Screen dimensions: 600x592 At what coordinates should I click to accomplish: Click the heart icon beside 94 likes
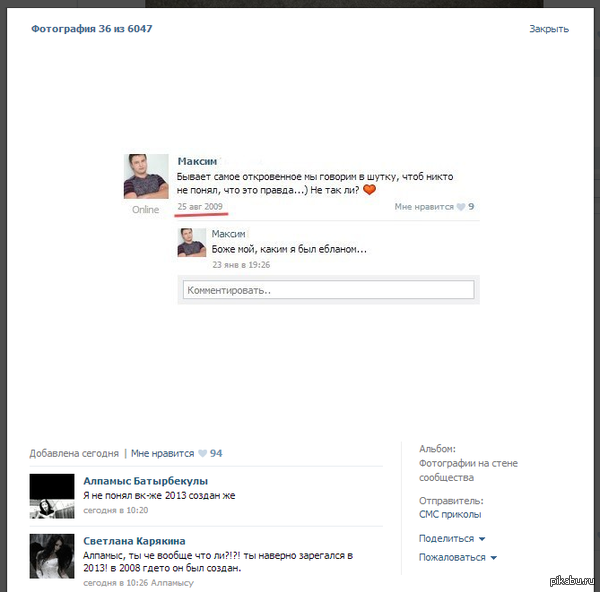pyautogui.click(x=202, y=453)
